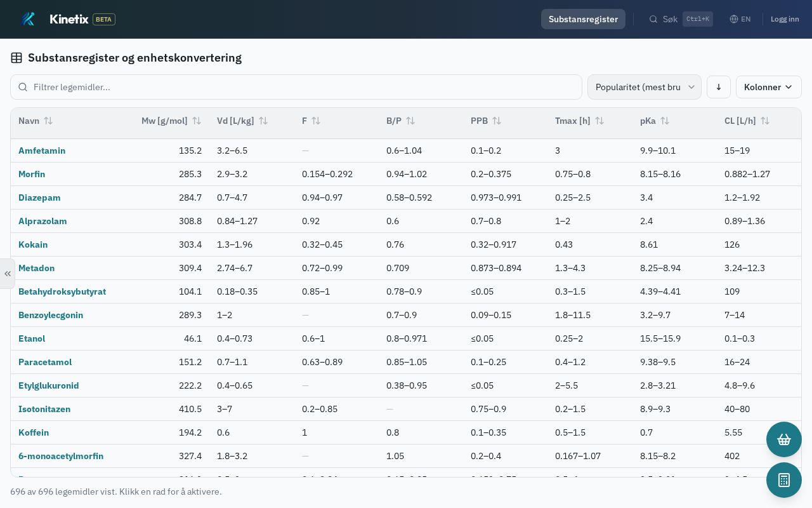Viewport: 812px width, 508px height.
Task: Sort table by PPB column
Action: pos(486,121)
